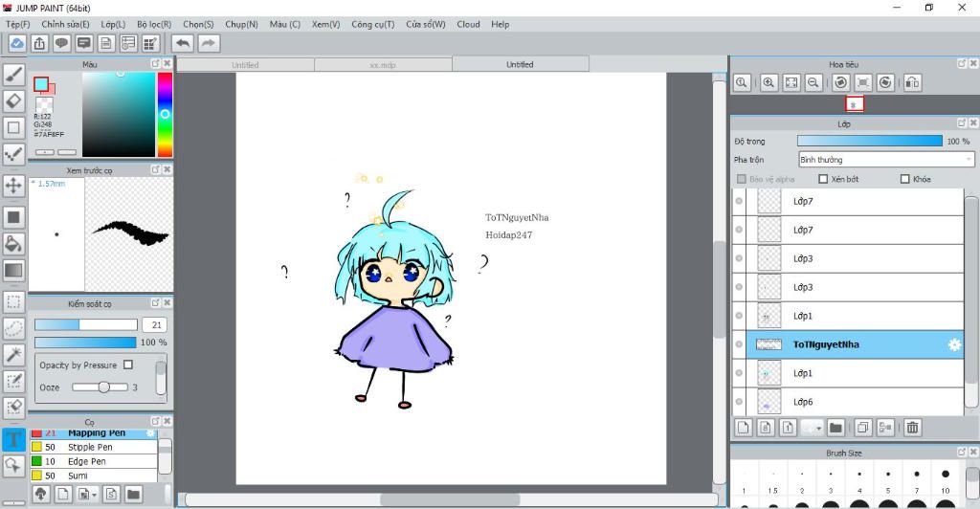
Task: Select the rectangular Selection tool
Action: [x=13, y=302]
